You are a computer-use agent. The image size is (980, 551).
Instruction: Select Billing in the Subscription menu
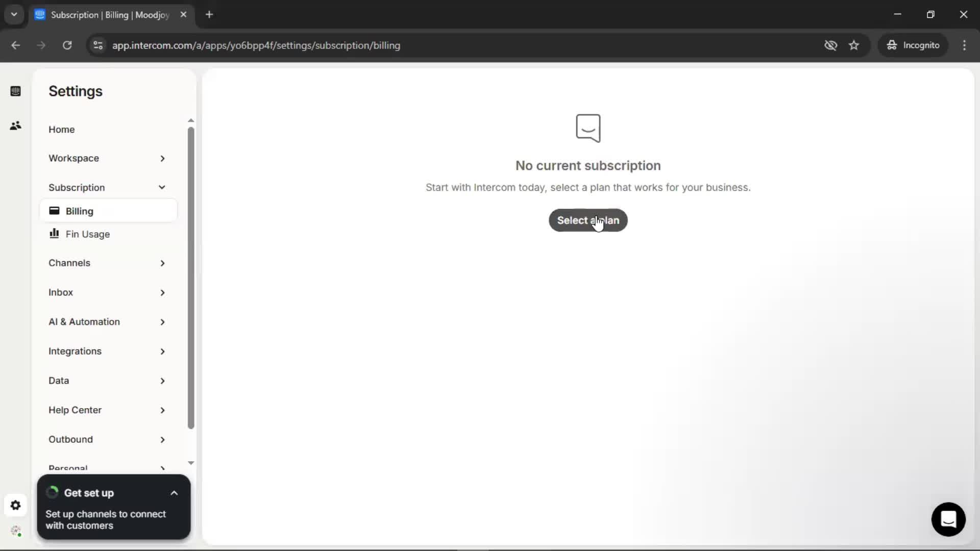click(x=108, y=211)
